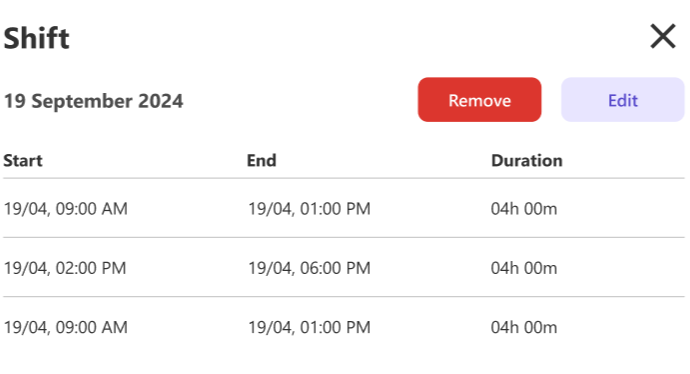The height and width of the screenshot is (374, 690).
Task: Select the 06:00 PM end time
Action: [x=309, y=268]
